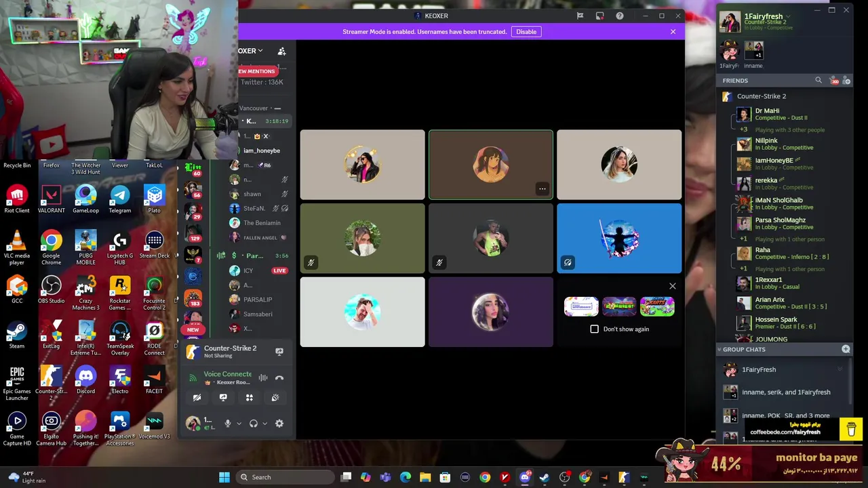Open Discord soundboard icon

click(x=275, y=398)
